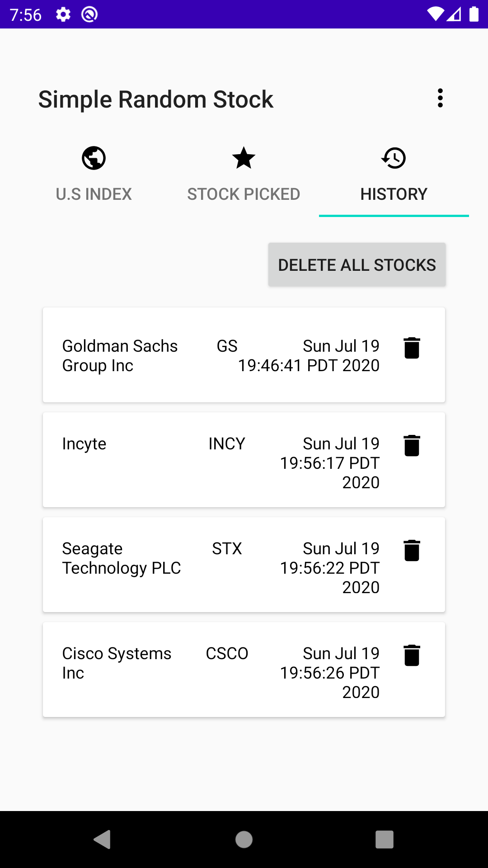The width and height of the screenshot is (488, 868).
Task: Remove Seagate Technology PLC from history
Action: (412, 551)
